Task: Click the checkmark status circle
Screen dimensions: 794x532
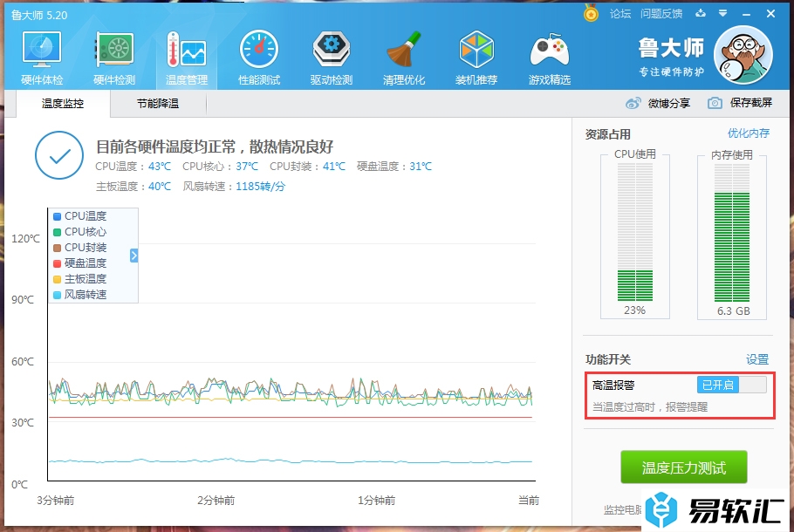Action: pos(59,155)
